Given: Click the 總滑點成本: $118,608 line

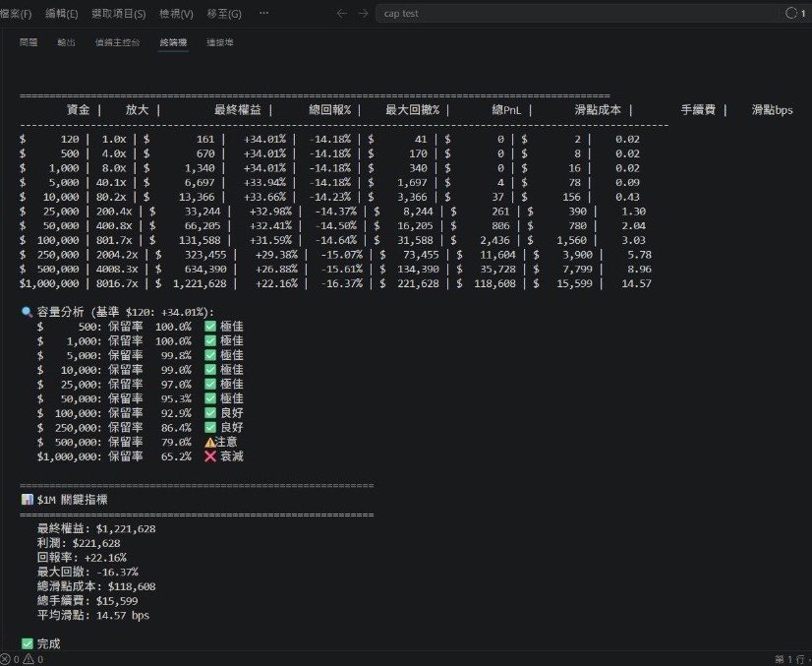Looking at the screenshot, I should point(96,586).
